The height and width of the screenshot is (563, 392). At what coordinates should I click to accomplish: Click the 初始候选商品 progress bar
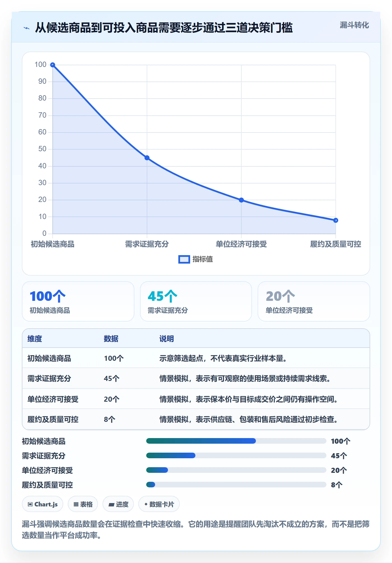click(x=236, y=441)
